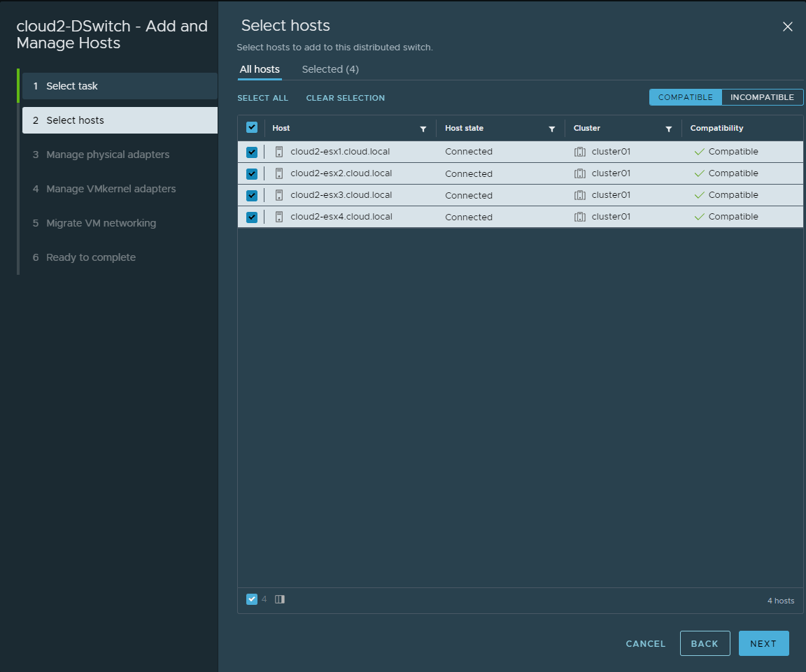Viewport: 806px width, 672px height.
Task: Uncheck cloud2-esx3.cloud.local host checkbox
Action: [252, 195]
